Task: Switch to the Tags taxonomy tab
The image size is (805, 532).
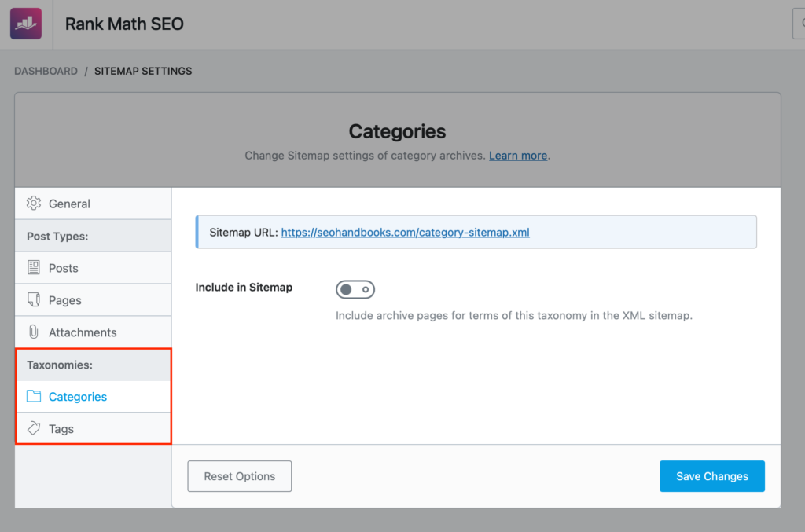Action: [x=93, y=429]
